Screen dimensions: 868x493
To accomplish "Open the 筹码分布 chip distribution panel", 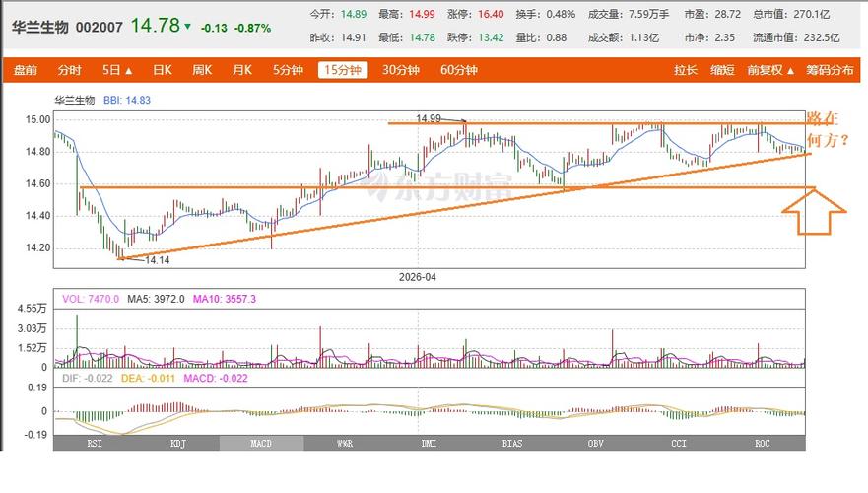I will point(830,70).
